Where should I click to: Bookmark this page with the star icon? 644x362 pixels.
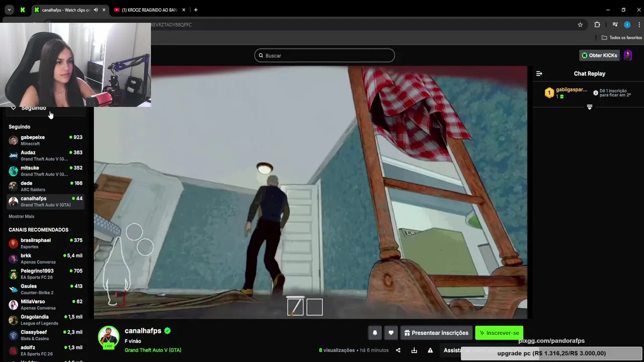coord(580,25)
